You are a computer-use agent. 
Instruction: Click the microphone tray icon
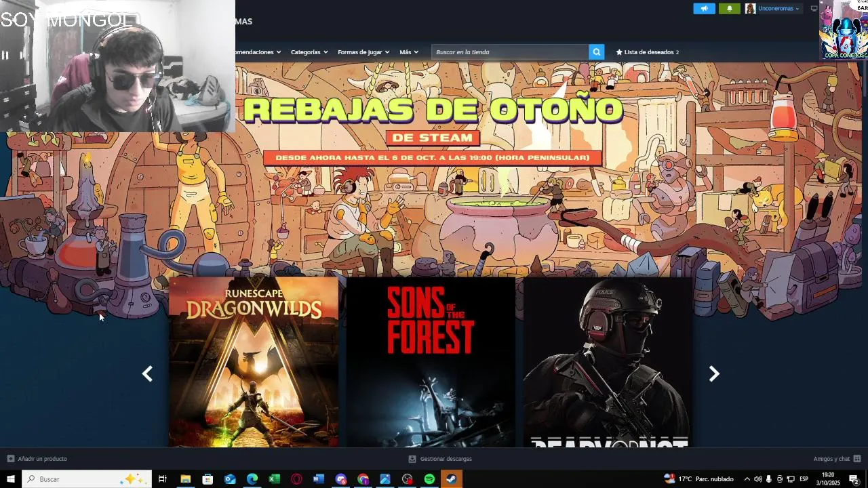tap(768, 479)
